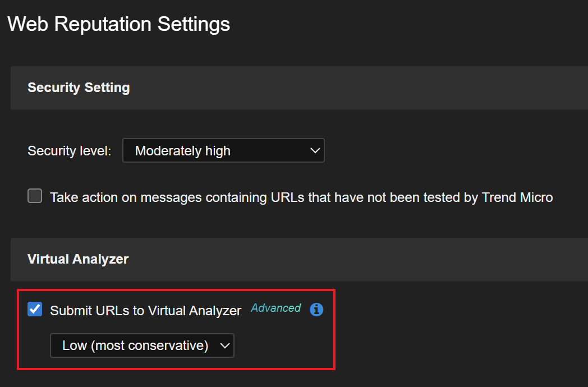Click the white checkmark in the blue checkbox

pos(35,309)
